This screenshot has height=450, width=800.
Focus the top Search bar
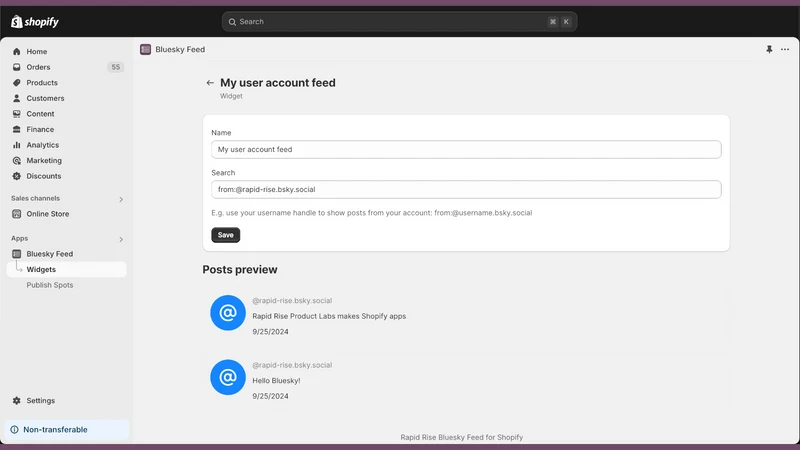399,22
